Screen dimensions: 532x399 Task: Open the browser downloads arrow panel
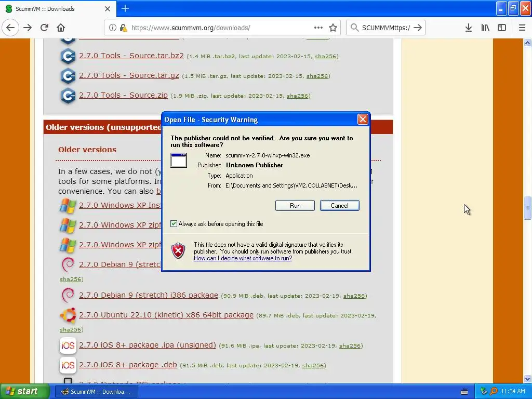click(x=469, y=28)
